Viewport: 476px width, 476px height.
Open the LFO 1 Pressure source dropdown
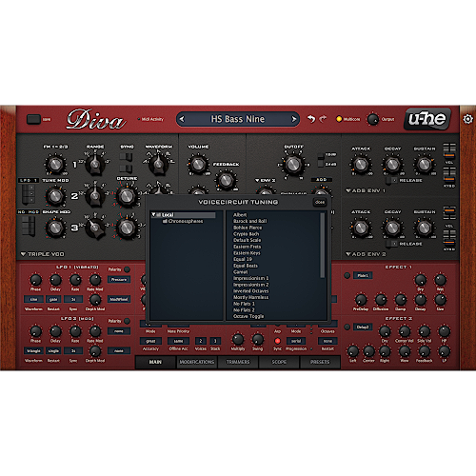point(119,280)
